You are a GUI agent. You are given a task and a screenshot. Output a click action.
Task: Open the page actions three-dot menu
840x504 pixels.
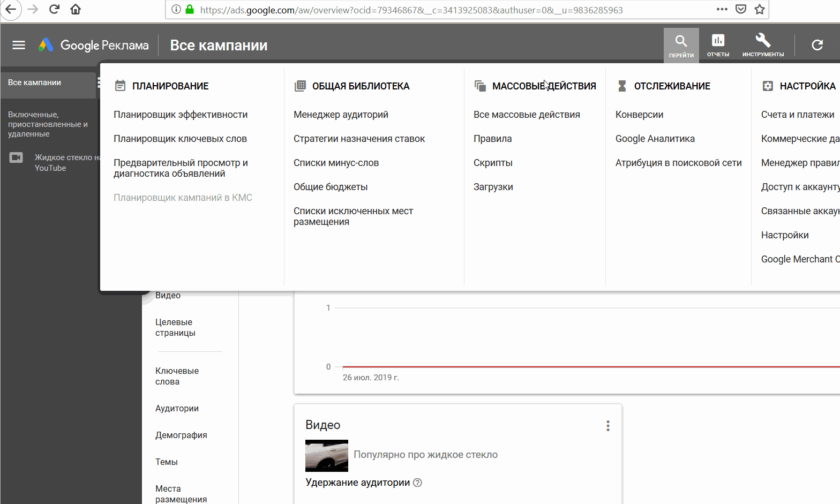tap(722, 9)
